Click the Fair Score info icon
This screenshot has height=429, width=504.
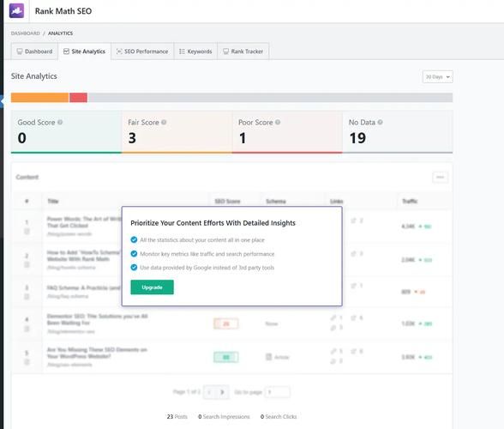[164, 123]
